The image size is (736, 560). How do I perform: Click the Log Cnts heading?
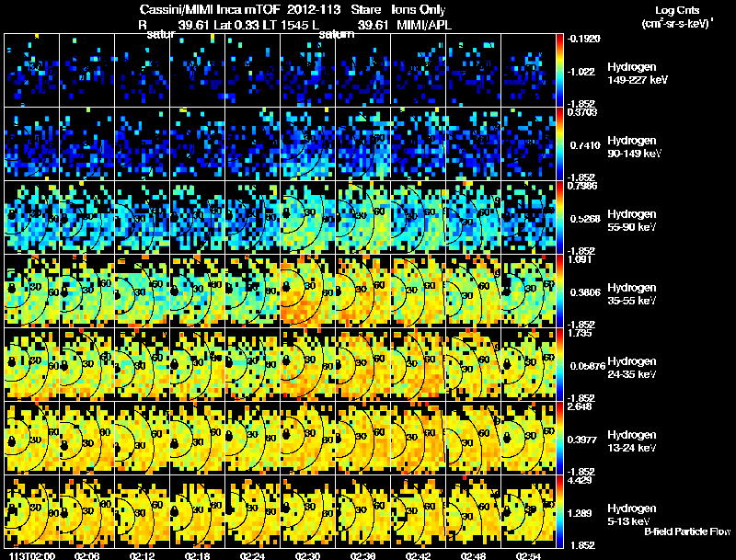(x=677, y=10)
